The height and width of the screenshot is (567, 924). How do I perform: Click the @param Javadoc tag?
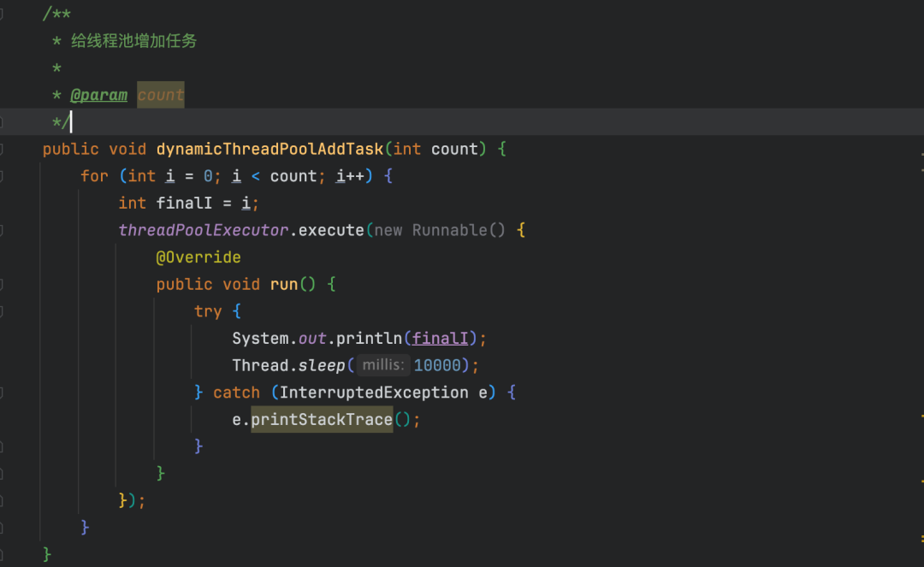(x=98, y=95)
